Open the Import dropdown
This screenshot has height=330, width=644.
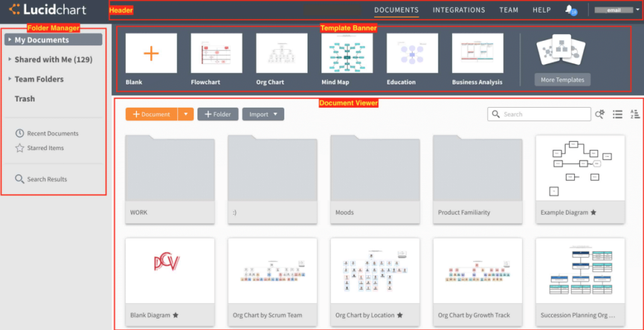(x=263, y=115)
